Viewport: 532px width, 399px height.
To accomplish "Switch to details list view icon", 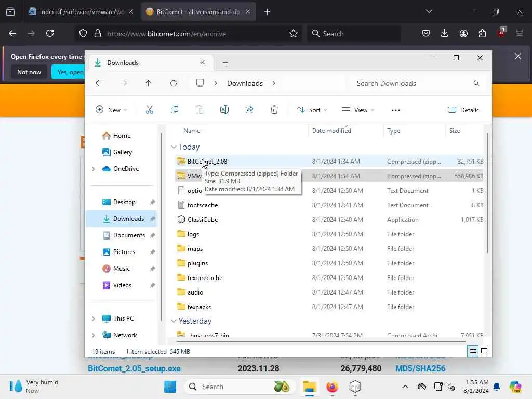I will coord(473,351).
